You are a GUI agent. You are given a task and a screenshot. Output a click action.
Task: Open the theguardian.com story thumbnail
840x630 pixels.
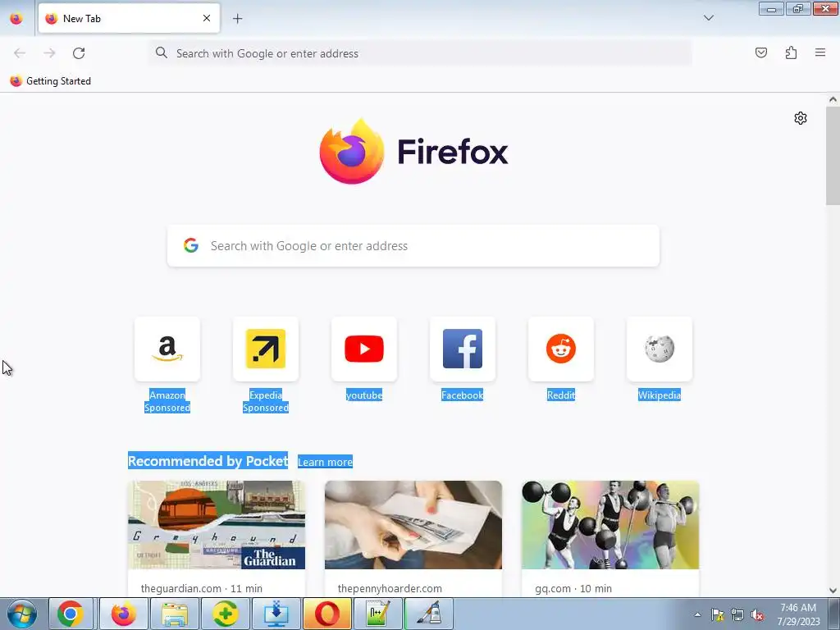217,524
